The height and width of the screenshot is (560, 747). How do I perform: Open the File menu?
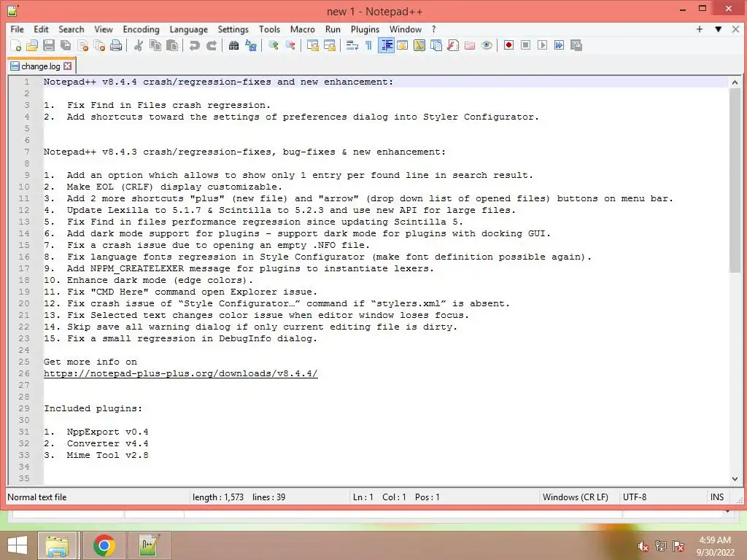(18, 29)
